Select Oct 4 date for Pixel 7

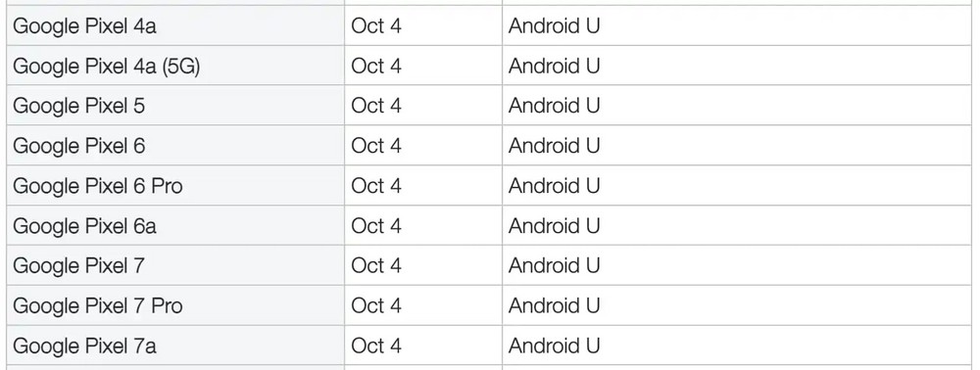click(376, 266)
